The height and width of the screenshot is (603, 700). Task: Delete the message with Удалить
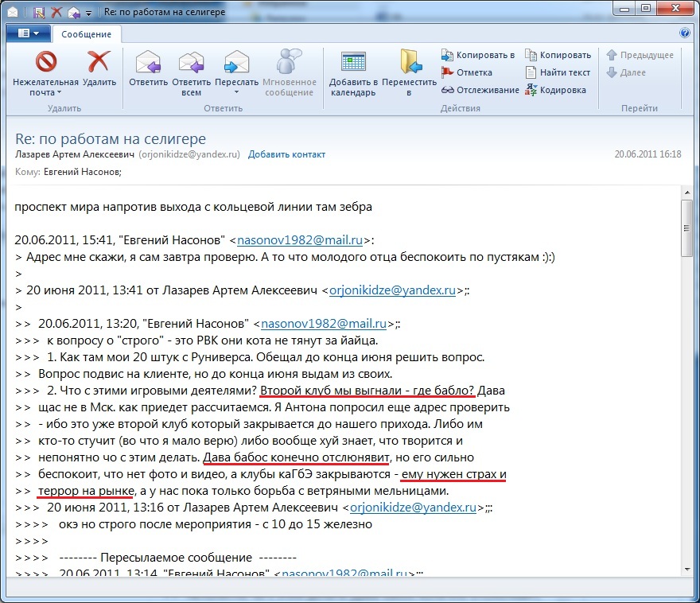[x=99, y=62]
